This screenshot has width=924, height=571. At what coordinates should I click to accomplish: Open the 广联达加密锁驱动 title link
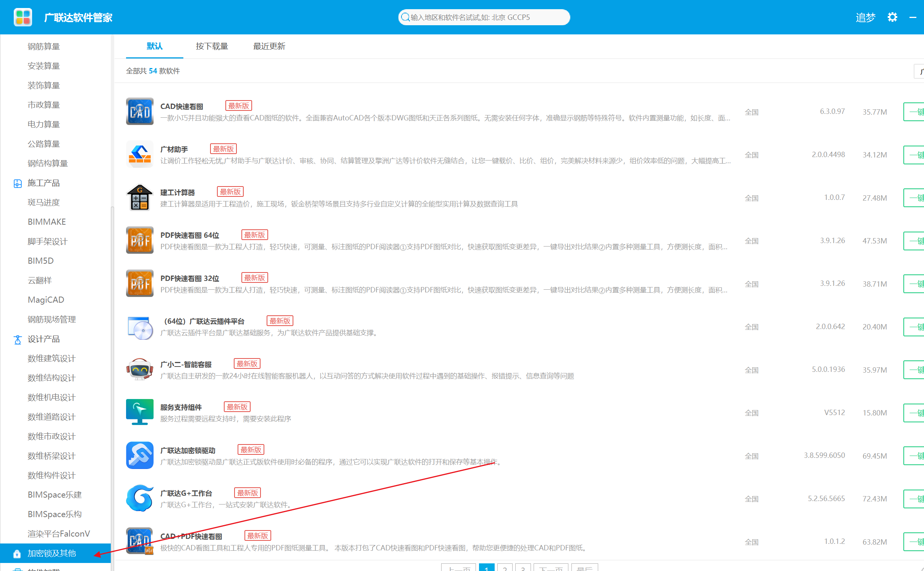(x=188, y=450)
